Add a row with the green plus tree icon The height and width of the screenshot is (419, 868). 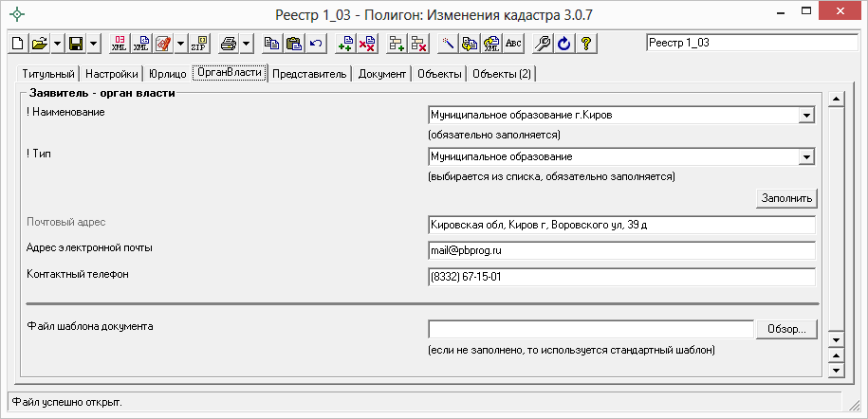(x=397, y=44)
